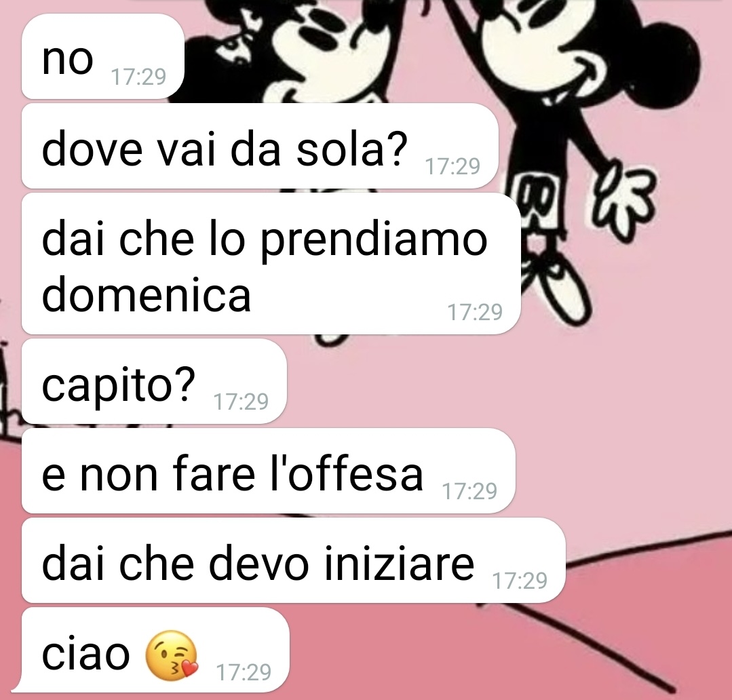
Task: Tap the "dove vai da sola?" message
Action: point(260,146)
